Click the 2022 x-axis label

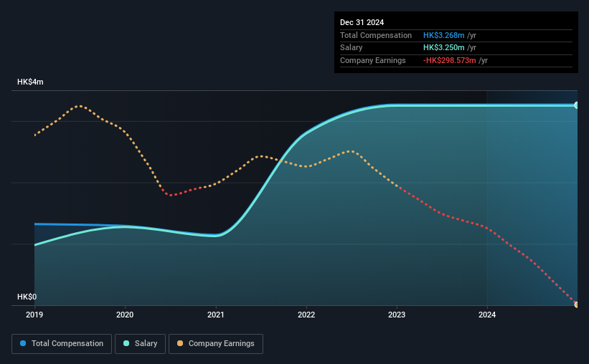(x=306, y=315)
